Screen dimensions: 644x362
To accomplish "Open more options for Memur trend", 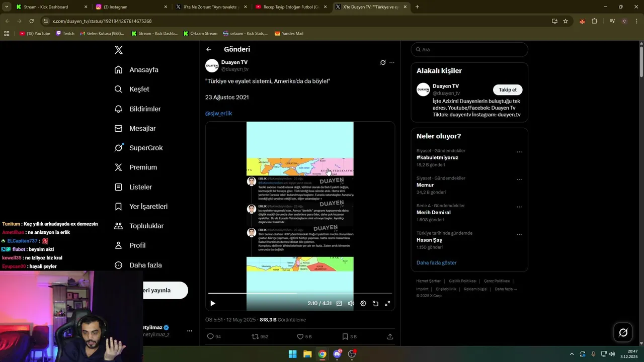I will click(x=519, y=179).
